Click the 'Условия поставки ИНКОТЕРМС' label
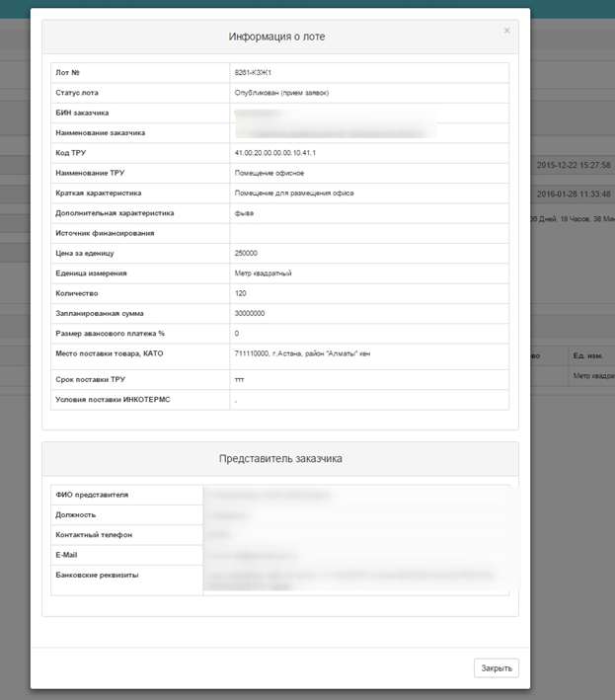The width and height of the screenshot is (615, 700). [113, 400]
